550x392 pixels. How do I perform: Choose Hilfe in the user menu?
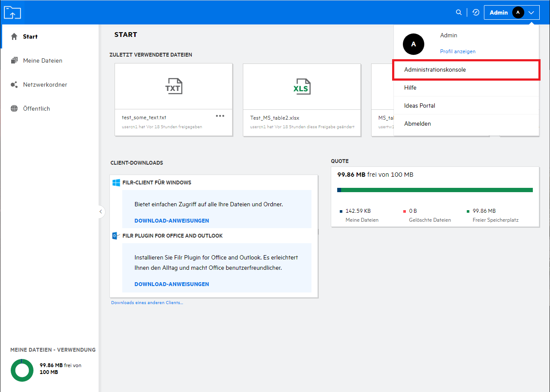coord(410,87)
